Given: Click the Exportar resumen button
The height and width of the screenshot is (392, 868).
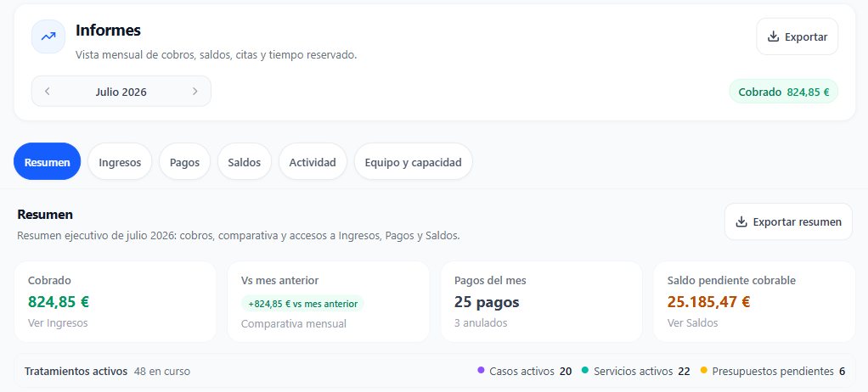Looking at the screenshot, I should pyautogui.click(x=788, y=221).
